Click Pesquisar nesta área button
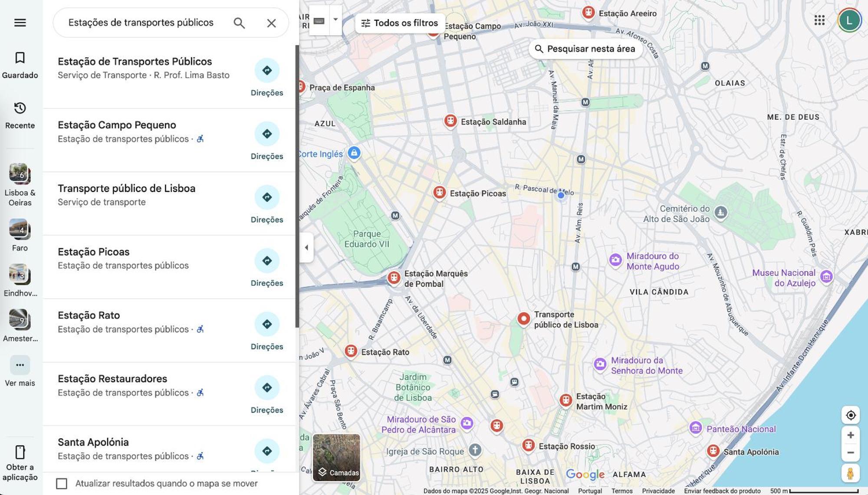 pos(585,49)
